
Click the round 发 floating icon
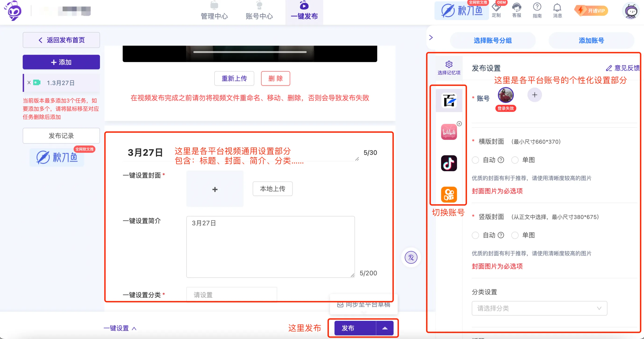[x=411, y=257]
